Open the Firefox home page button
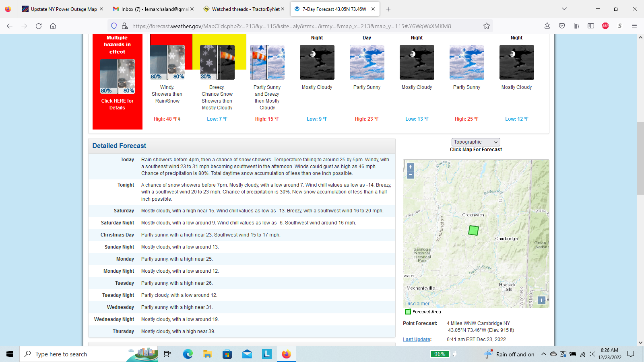 53,26
